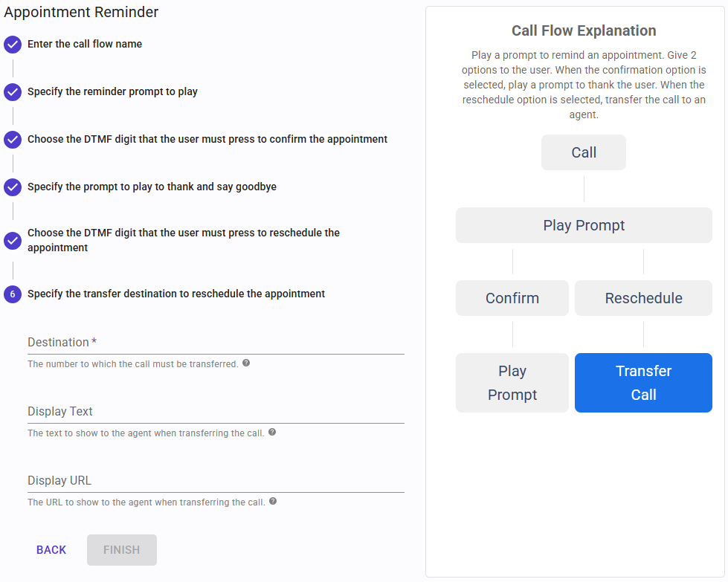Click the step 6 number badge
Viewport: 728px width, 582px height.
point(13,294)
